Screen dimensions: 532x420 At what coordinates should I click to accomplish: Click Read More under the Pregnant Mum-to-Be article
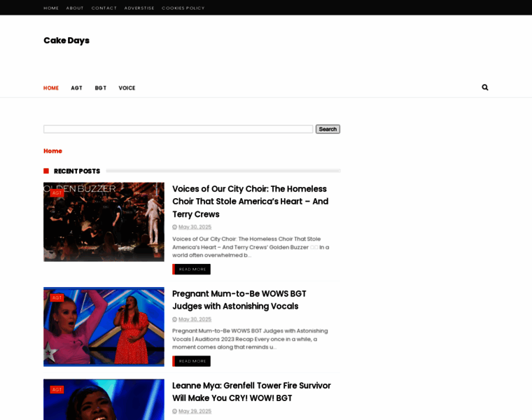(x=191, y=361)
